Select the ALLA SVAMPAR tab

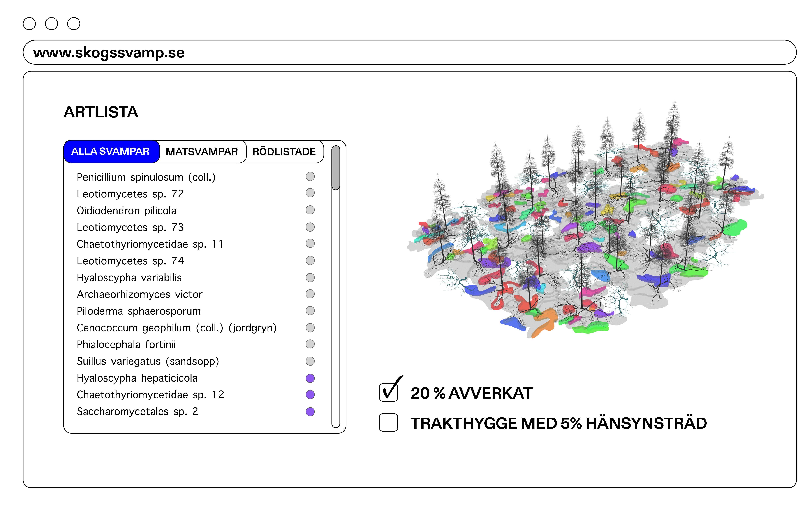[110, 152]
